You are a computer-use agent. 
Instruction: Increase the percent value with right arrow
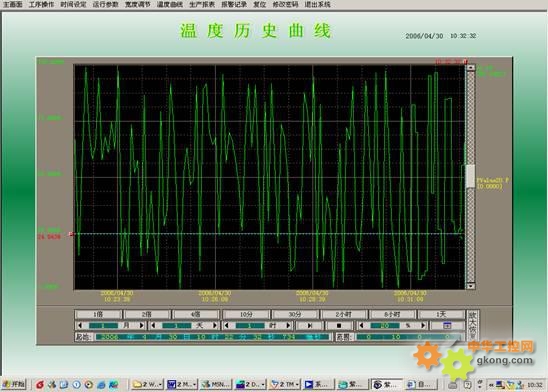(423, 326)
